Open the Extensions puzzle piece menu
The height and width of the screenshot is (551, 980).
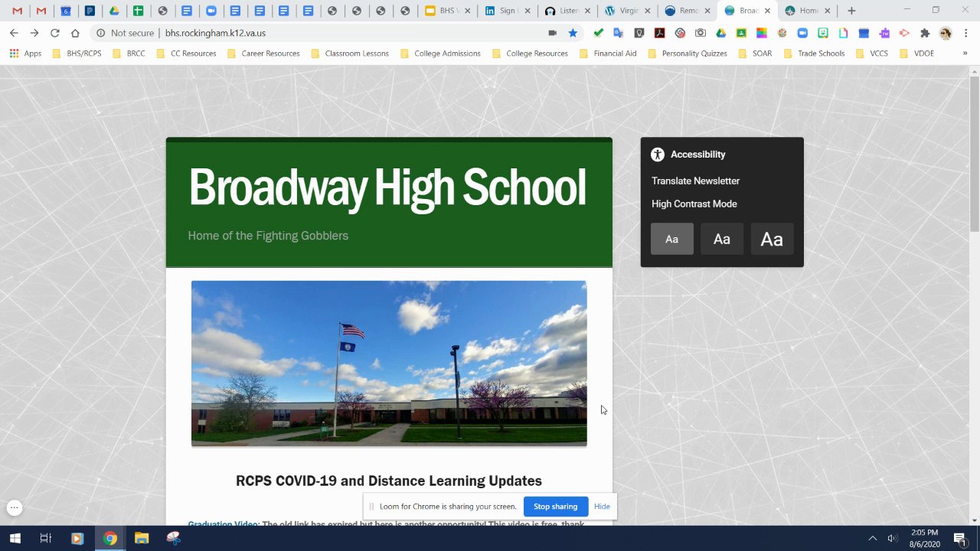(x=925, y=33)
